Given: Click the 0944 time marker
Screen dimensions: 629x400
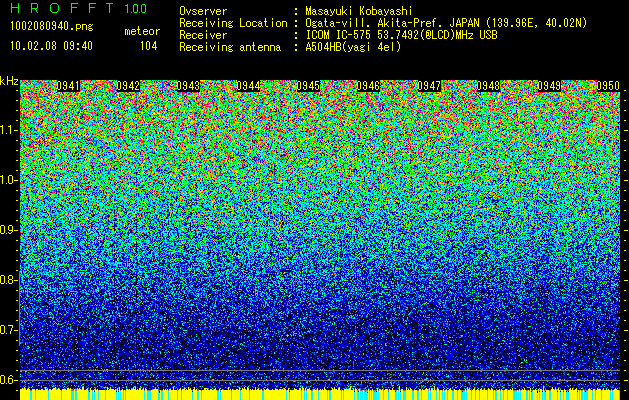Looking at the screenshot, I should [x=248, y=86].
